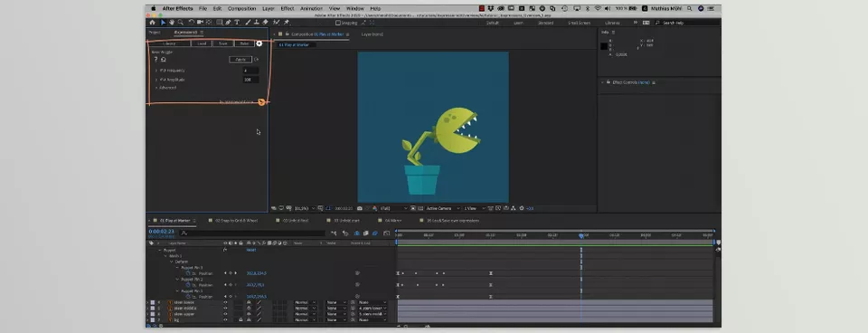The height and width of the screenshot is (333, 868).
Task: Click the question mark help icon
Action: (156, 60)
